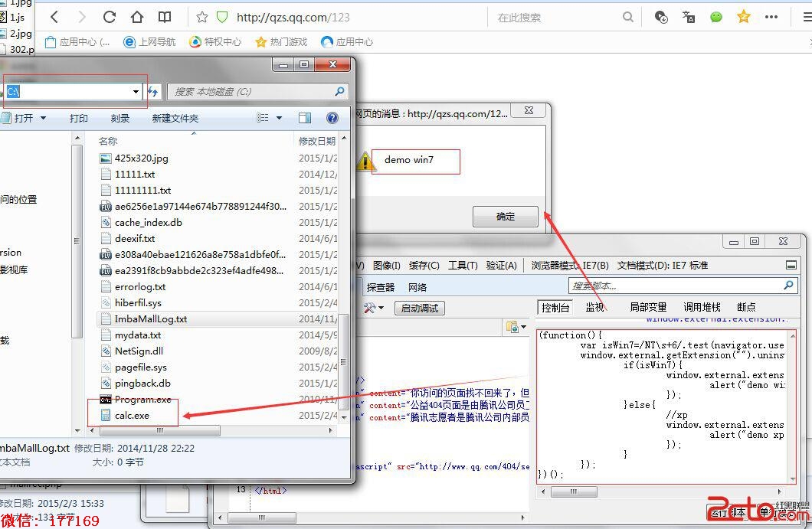Open the green WeChat icon in toolbar
The width and height of the screenshot is (812, 529).
716,17
